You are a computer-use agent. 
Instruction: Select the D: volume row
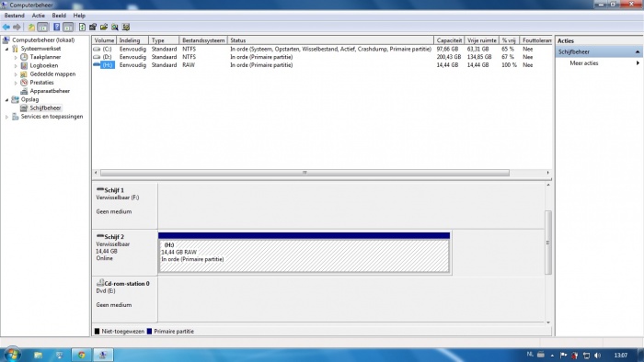322,57
